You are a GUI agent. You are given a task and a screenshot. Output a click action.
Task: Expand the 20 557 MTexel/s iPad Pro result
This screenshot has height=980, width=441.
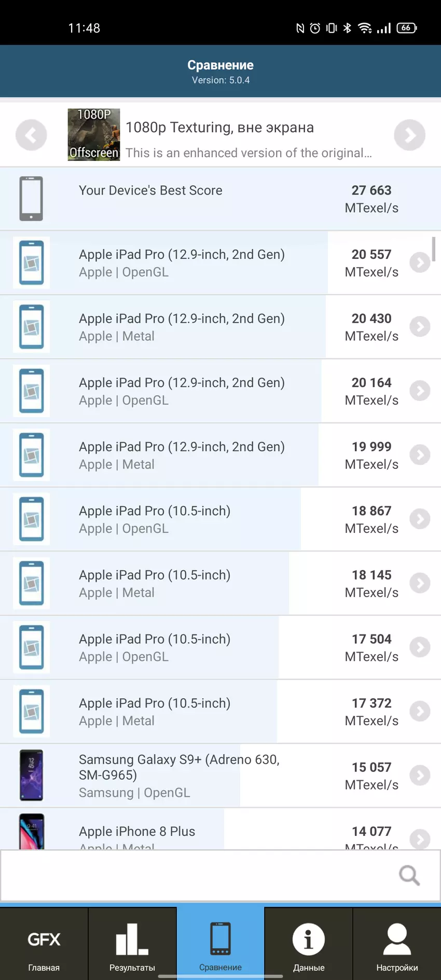[420, 263]
